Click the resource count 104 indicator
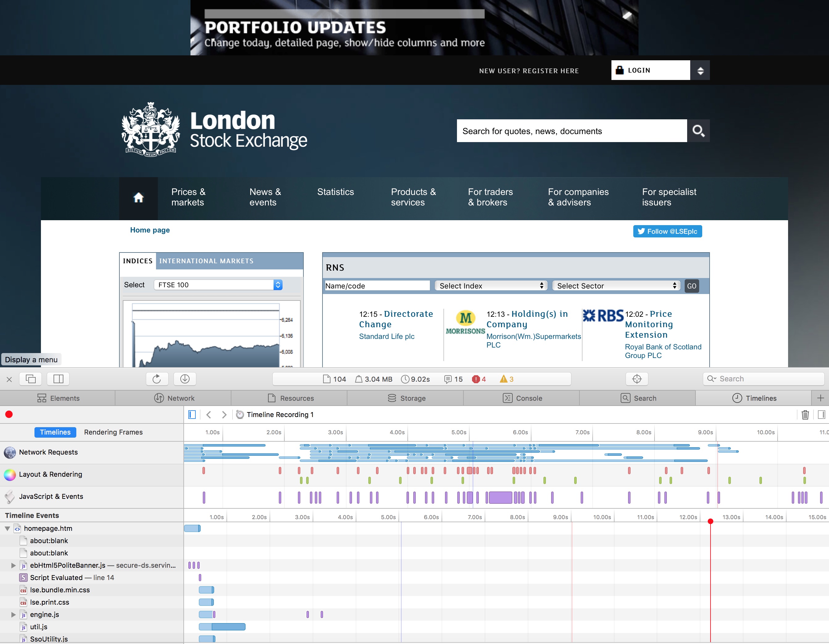829x644 pixels. 334,379
